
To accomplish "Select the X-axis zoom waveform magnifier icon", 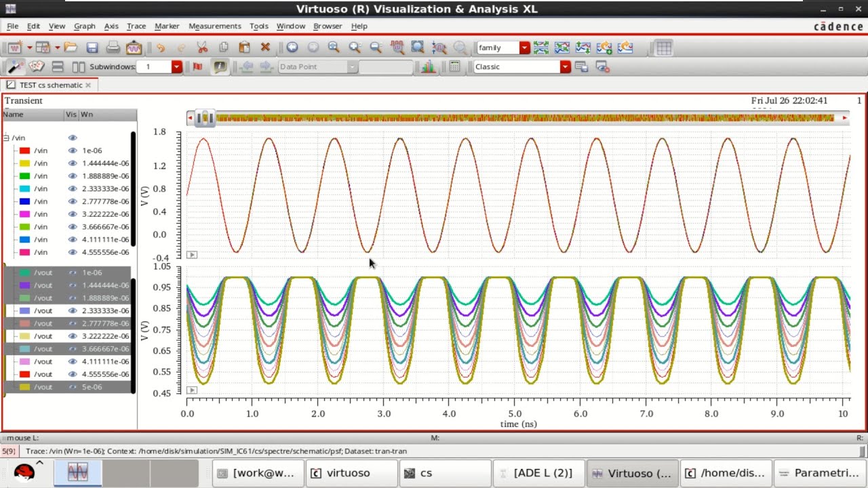I will pos(397,47).
